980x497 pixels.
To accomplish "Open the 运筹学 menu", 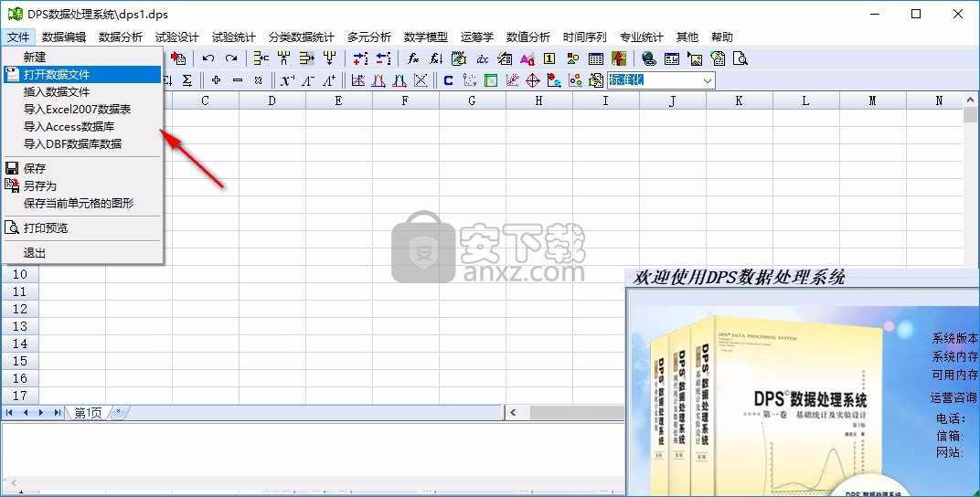I will pos(477,37).
